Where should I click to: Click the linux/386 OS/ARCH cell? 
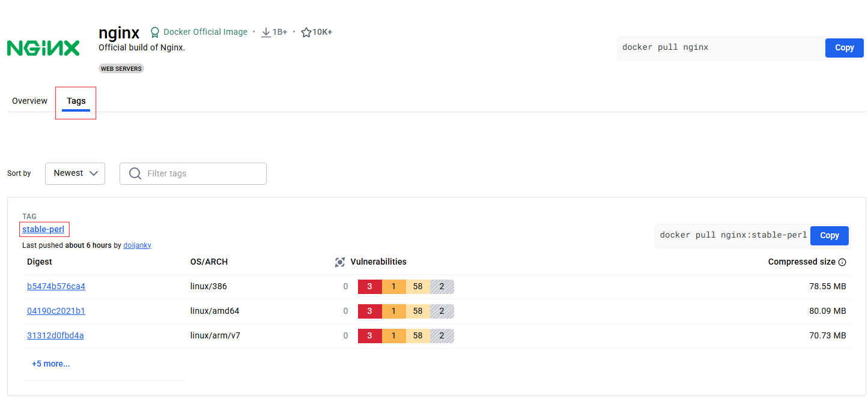pyautogui.click(x=208, y=287)
